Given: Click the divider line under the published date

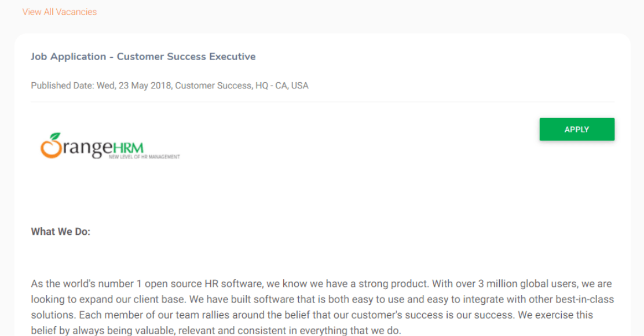Looking at the screenshot, I should (x=323, y=102).
